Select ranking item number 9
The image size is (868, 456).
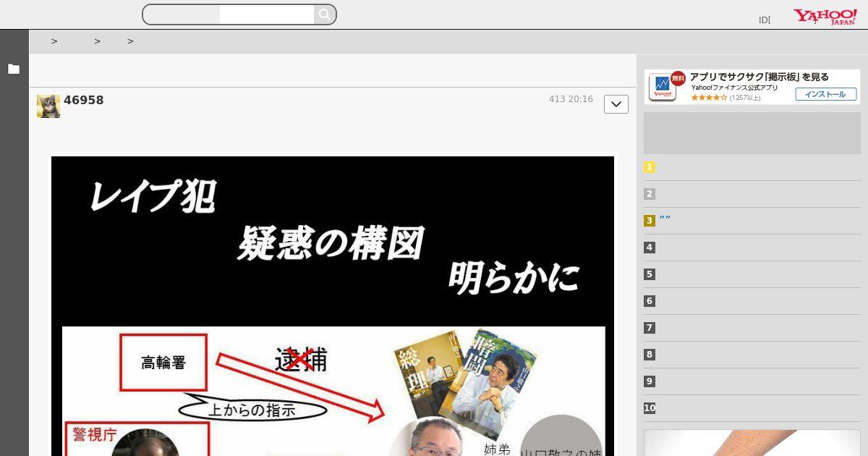point(650,381)
